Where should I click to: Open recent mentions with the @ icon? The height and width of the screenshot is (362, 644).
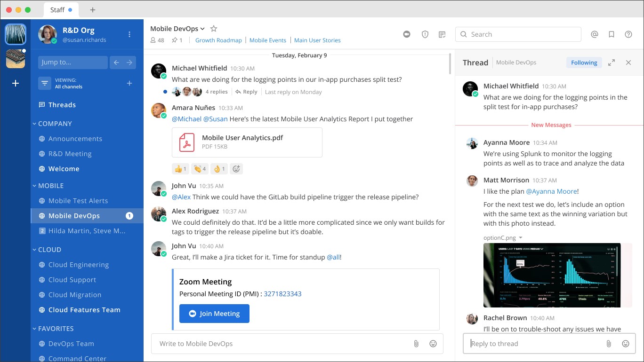coord(595,34)
